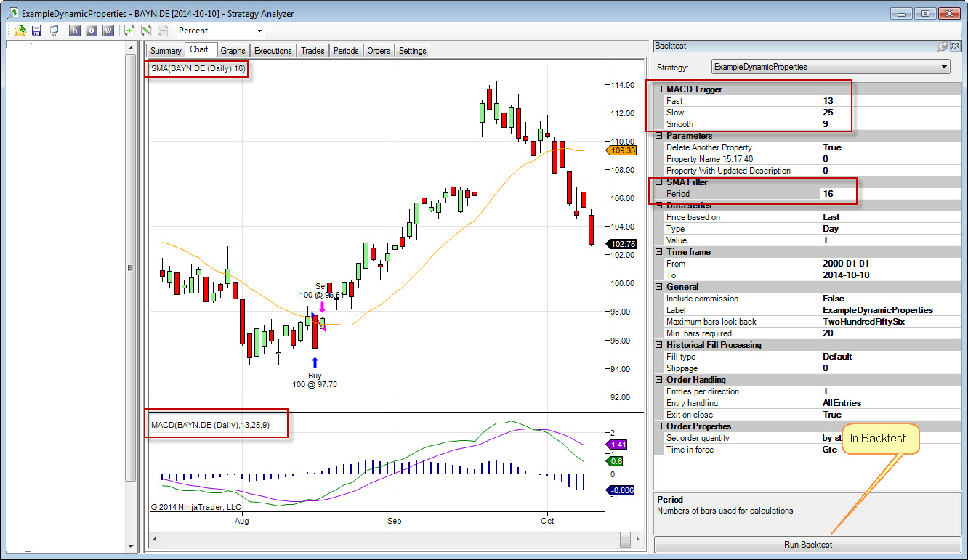View the Trades tab
Image resolution: width=968 pixels, height=560 pixels.
pyautogui.click(x=312, y=51)
